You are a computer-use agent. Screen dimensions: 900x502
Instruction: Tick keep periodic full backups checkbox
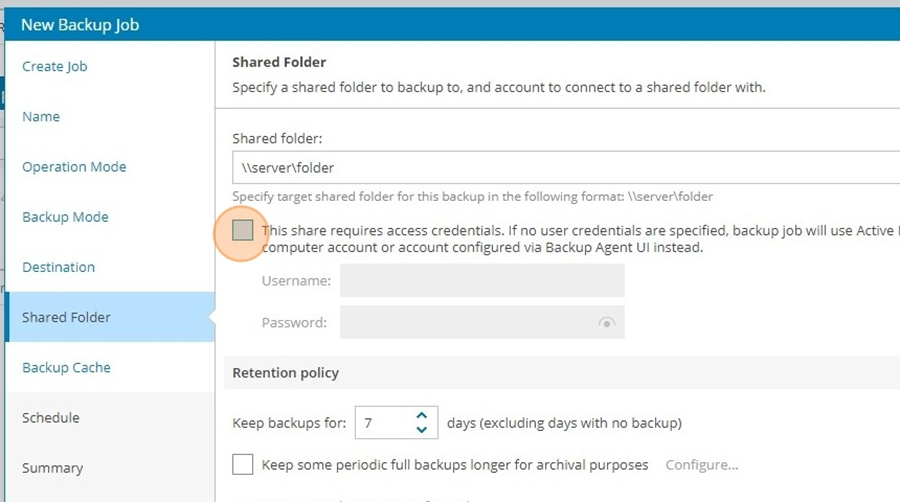[242, 465]
